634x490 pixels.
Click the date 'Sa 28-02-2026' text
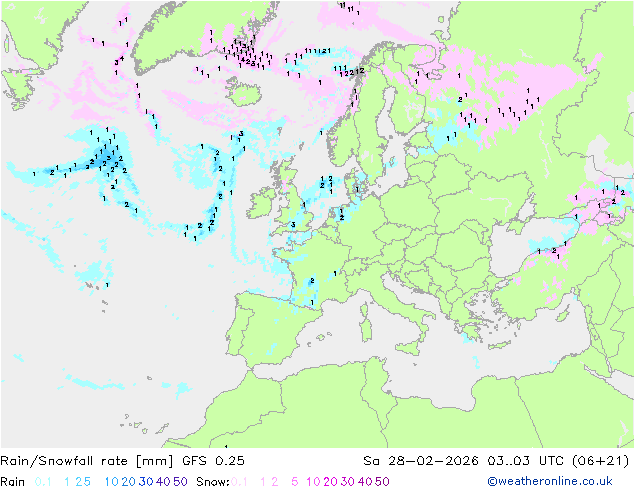pos(421,461)
